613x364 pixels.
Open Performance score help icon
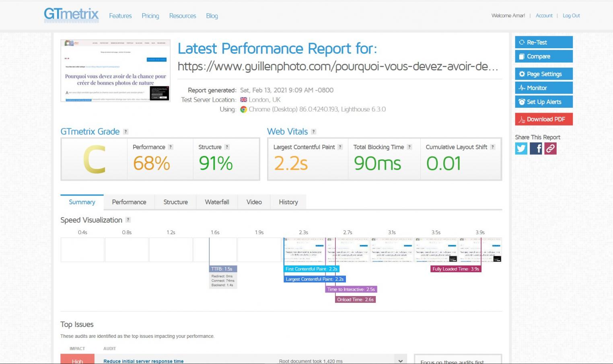click(171, 147)
